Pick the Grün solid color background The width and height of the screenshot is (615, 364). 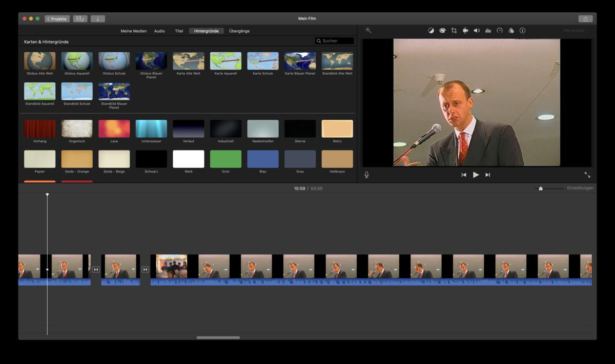[x=225, y=159]
